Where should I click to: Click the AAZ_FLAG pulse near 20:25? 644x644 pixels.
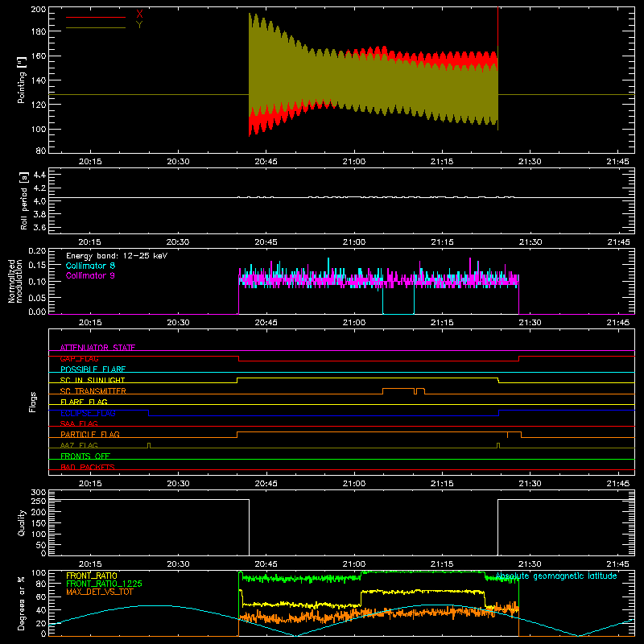[149, 445]
